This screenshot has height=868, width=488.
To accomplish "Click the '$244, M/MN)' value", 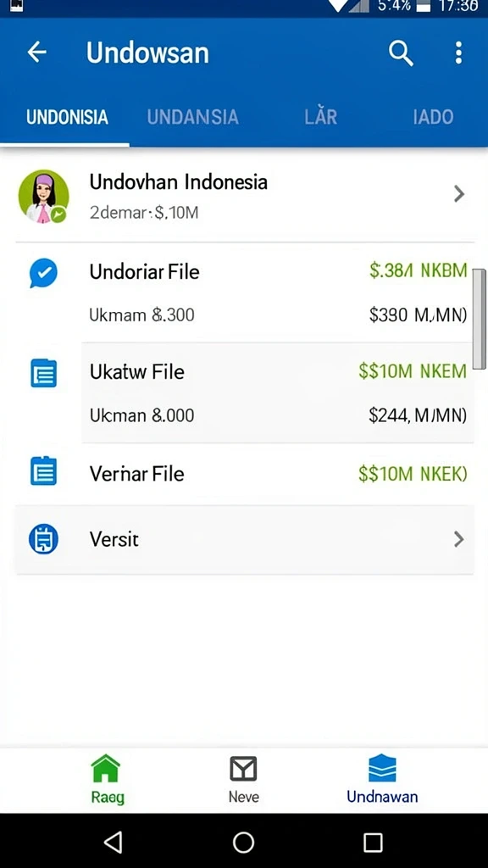I will [418, 415].
